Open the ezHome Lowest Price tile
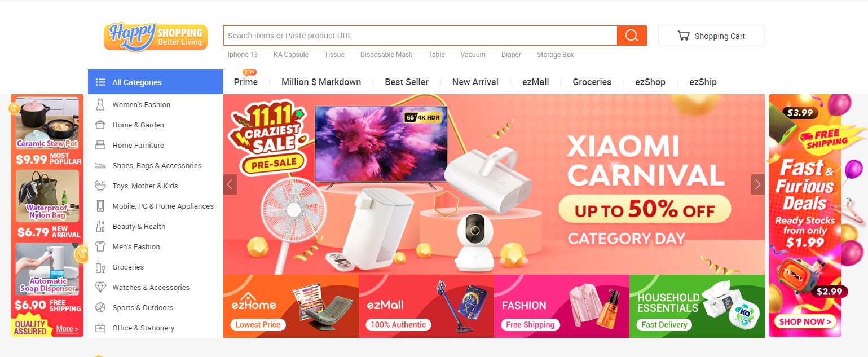 pos(291,306)
